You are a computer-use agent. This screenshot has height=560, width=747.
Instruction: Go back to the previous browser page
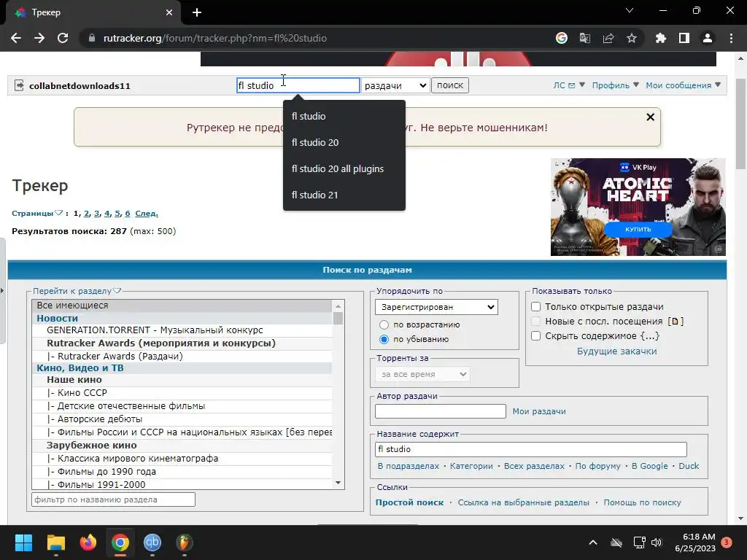(x=16, y=38)
